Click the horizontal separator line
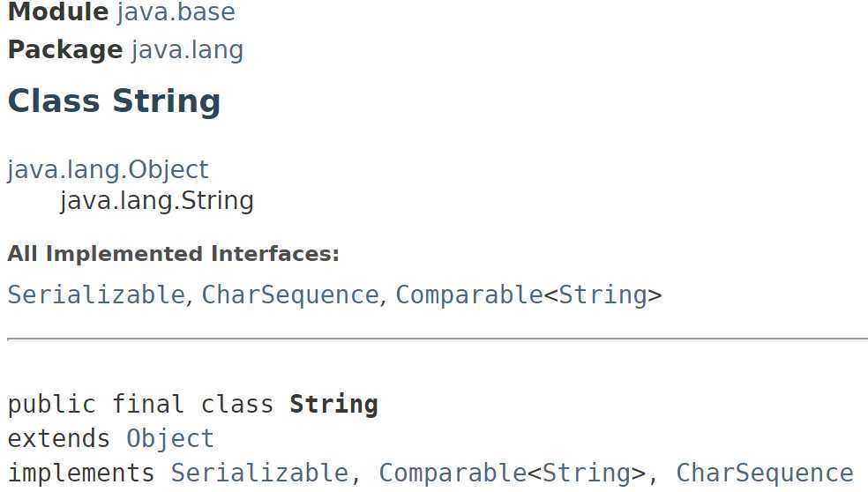Image resolution: width=868 pixels, height=492 pixels. [438, 339]
